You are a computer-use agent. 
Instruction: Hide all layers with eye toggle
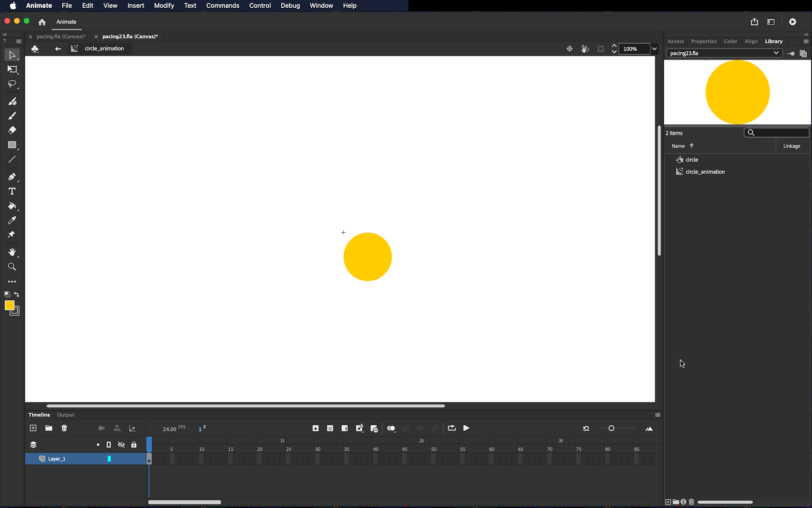[121, 445]
